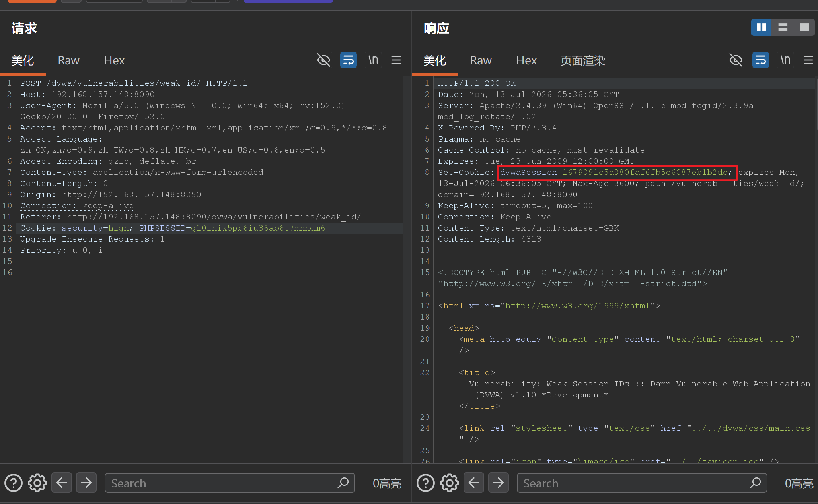
Task: Open request panel hamburger options menu
Action: pos(396,60)
